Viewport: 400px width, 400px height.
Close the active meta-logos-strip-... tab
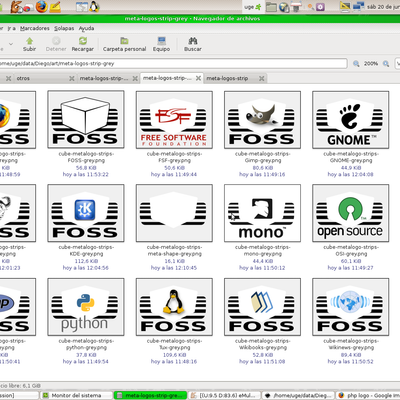tap(198, 78)
